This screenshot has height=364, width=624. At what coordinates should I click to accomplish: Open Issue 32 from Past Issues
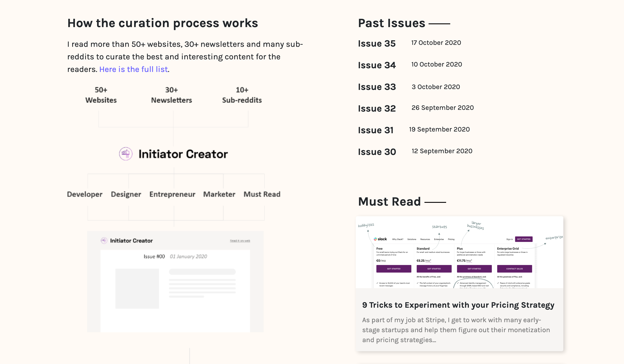click(x=377, y=109)
